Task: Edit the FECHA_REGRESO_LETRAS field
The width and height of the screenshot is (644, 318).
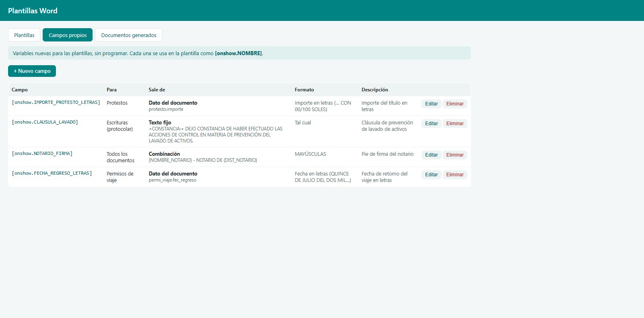Action: tap(431, 175)
